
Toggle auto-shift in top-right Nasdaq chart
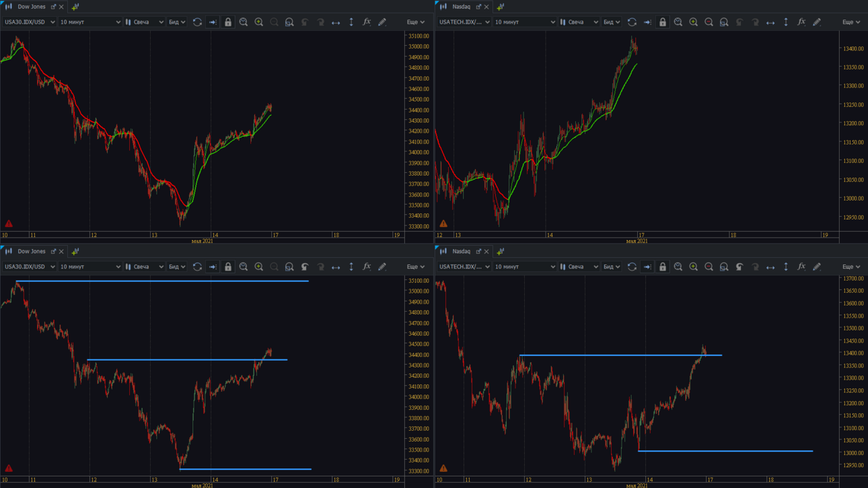647,22
